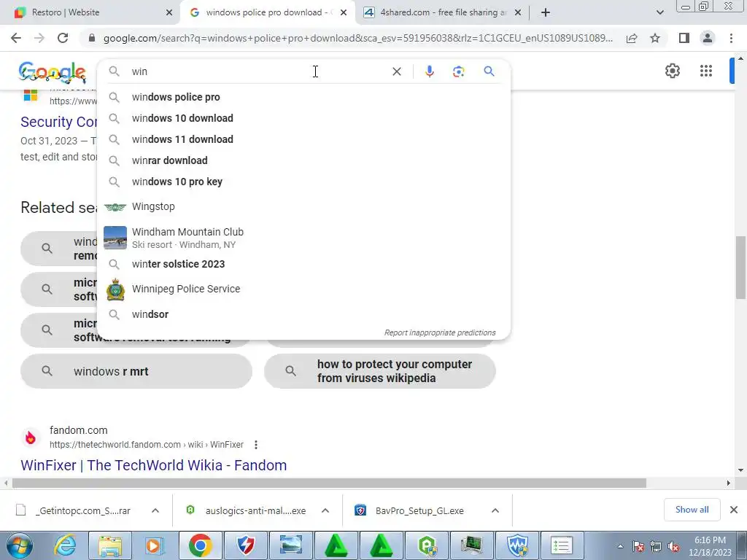Screen dimensions: 747x560
Task: Open WinFixer TechWorld Wikia Fandom link
Action: 153,465
